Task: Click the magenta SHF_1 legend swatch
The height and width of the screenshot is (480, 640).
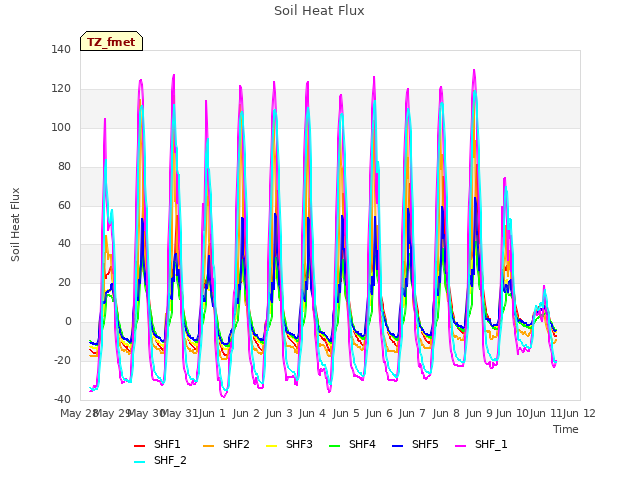Action: [x=460, y=445]
